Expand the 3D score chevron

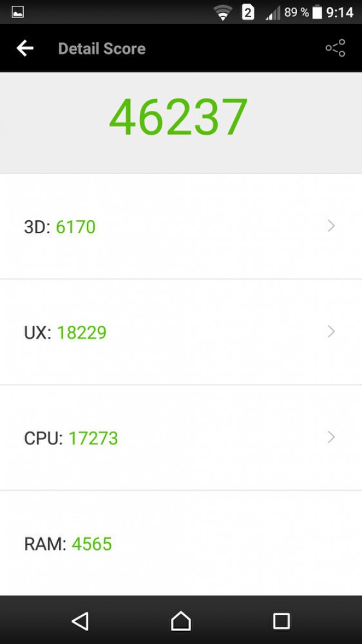pyautogui.click(x=331, y=225)
